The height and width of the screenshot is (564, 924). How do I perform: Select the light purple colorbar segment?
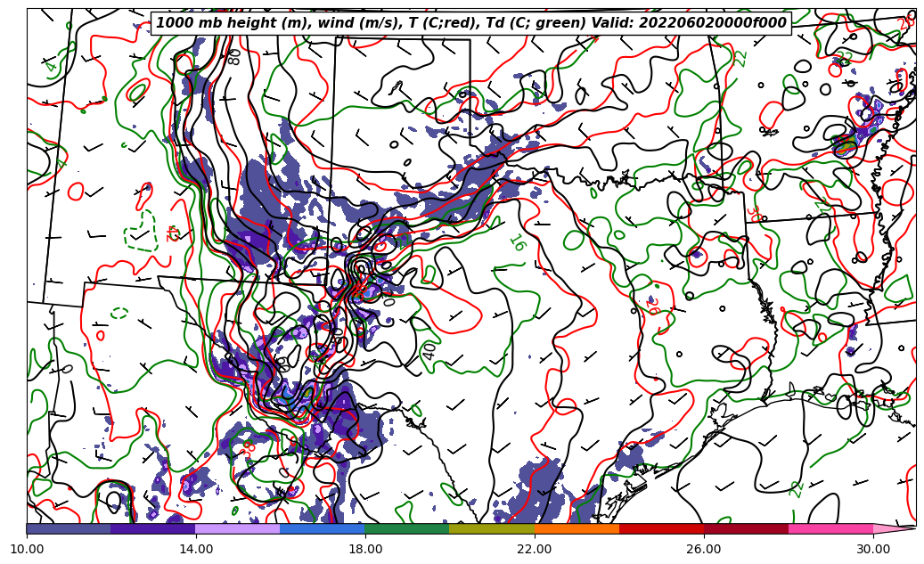237,528
